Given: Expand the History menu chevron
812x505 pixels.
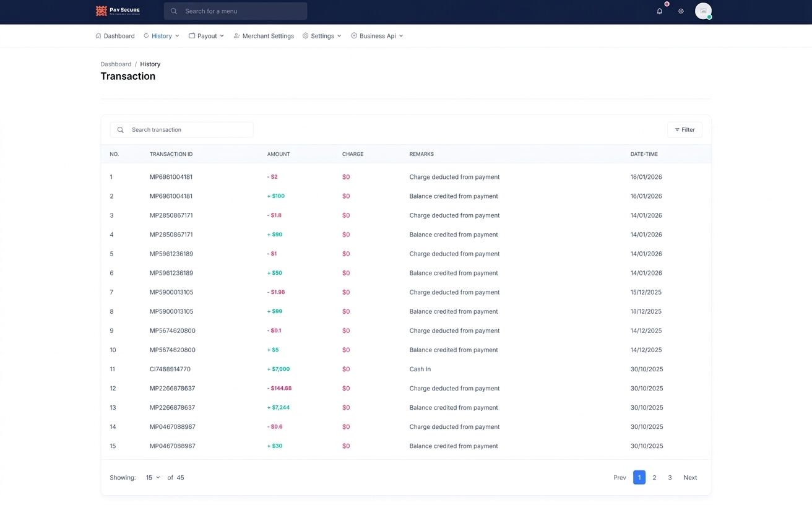Looking at the screenshot, I should pos(177,36).
